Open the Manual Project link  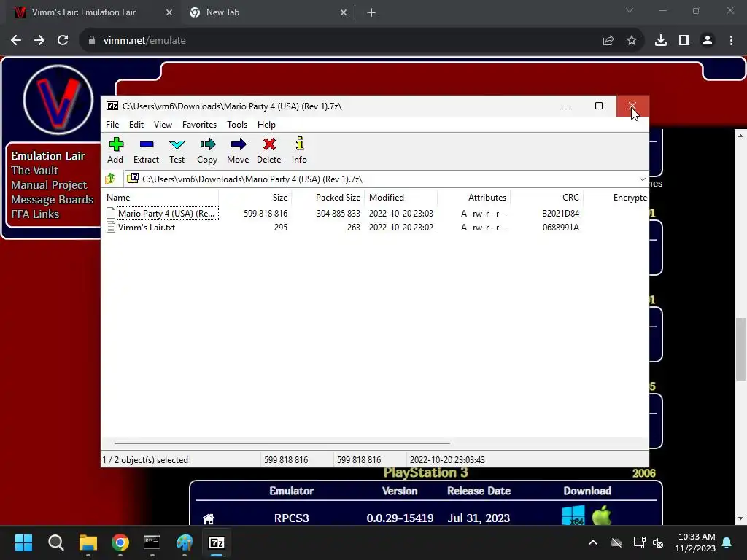pyautogui.click(x=49, y=185)
